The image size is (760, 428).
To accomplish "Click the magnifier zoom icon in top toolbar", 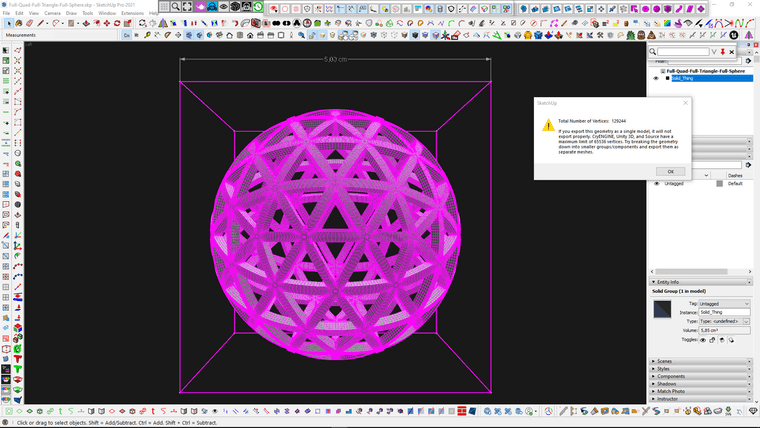I will pyautogui.click(x=176, y=7).
